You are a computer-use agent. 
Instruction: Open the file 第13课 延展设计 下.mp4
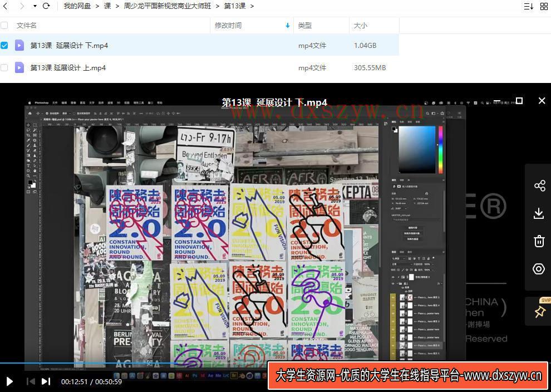coord(69,45)
